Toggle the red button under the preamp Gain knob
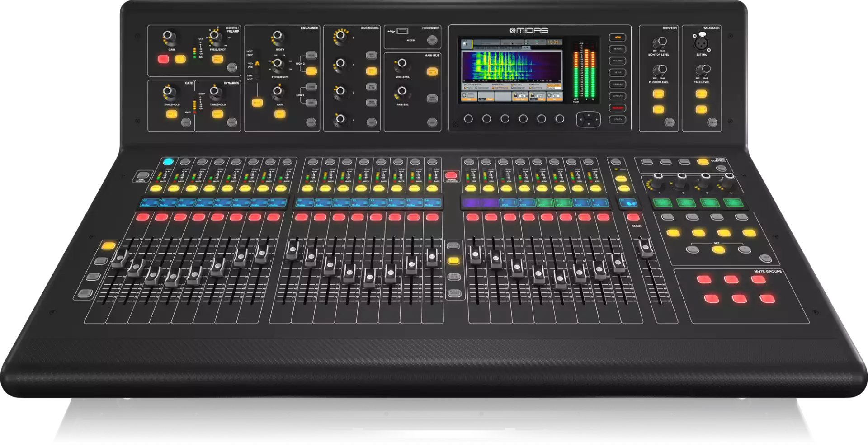Image resolution: width=868 pixels, height=447 pixels. [x=163, y=59]
